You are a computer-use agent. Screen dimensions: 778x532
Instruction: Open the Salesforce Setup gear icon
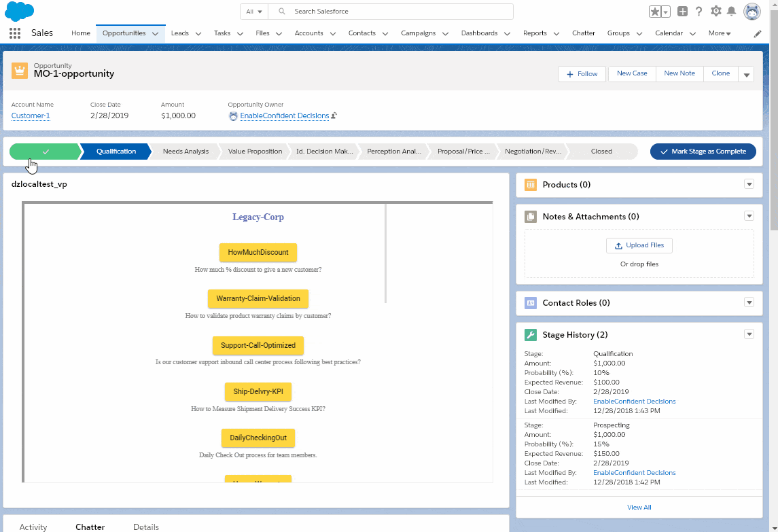click(x=716, y=11)
